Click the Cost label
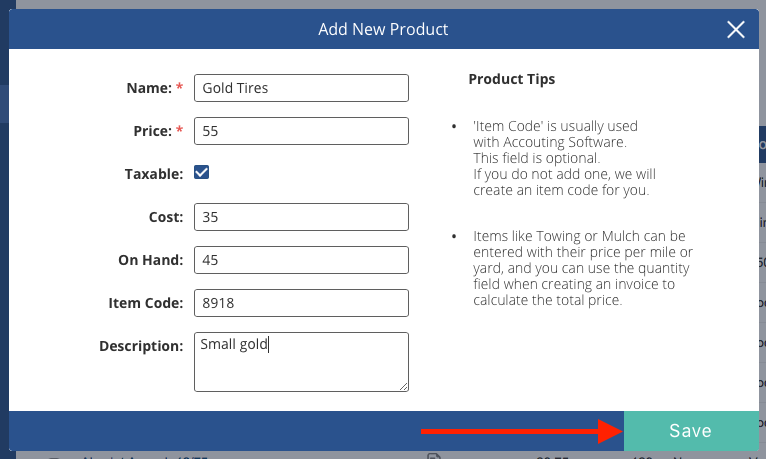Screen dimensions: 766x459 165,217
